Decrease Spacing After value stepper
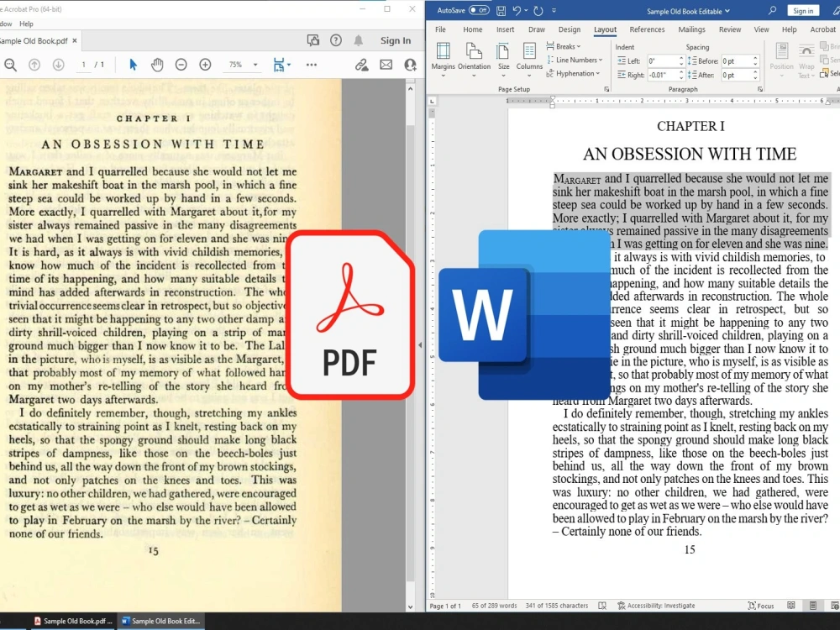Viewport: 840px width, 630px height. click(755, 77)
